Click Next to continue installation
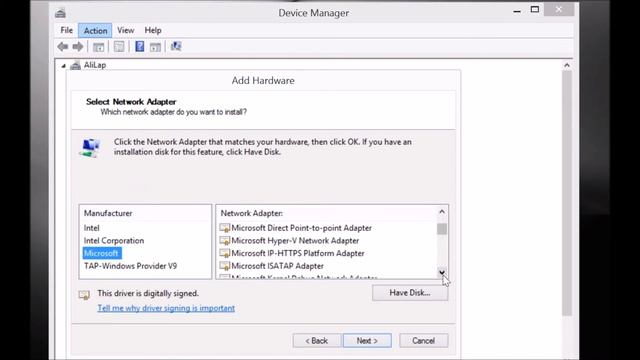The image size is (640, 360). (x=367, y=341)
